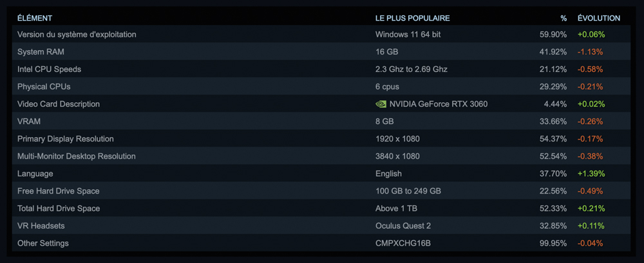The height and width of the screenshot is (263, 644).
Task: Click the ÉVOLUTION column header
Action: pos(599,18)
